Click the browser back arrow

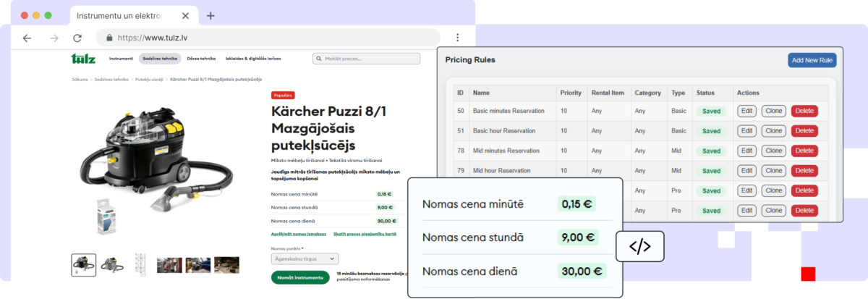(x=27, y=38)
